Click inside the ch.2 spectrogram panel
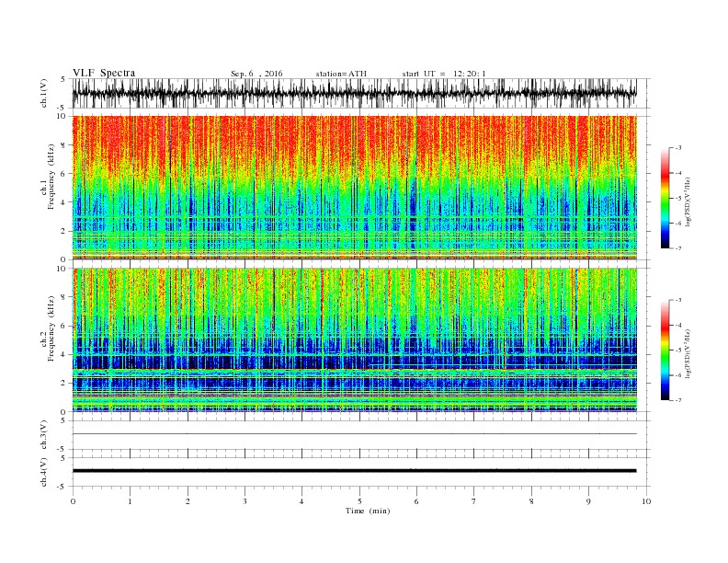The height and width of the screenshot is (563, 728). (354, 339)
